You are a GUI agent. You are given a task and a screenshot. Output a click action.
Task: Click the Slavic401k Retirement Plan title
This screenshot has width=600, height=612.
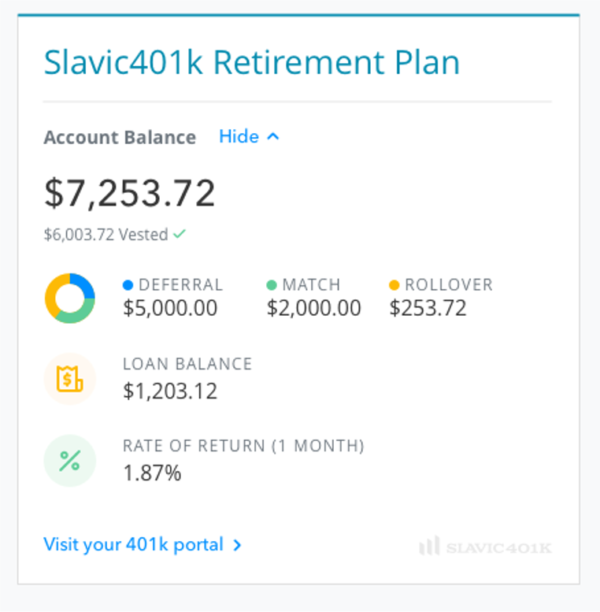[252, 62]
